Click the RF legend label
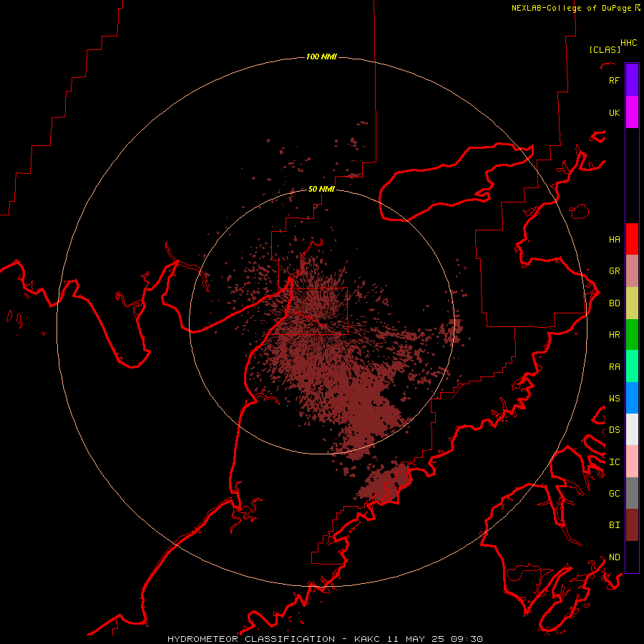 [x=614, y=80]
